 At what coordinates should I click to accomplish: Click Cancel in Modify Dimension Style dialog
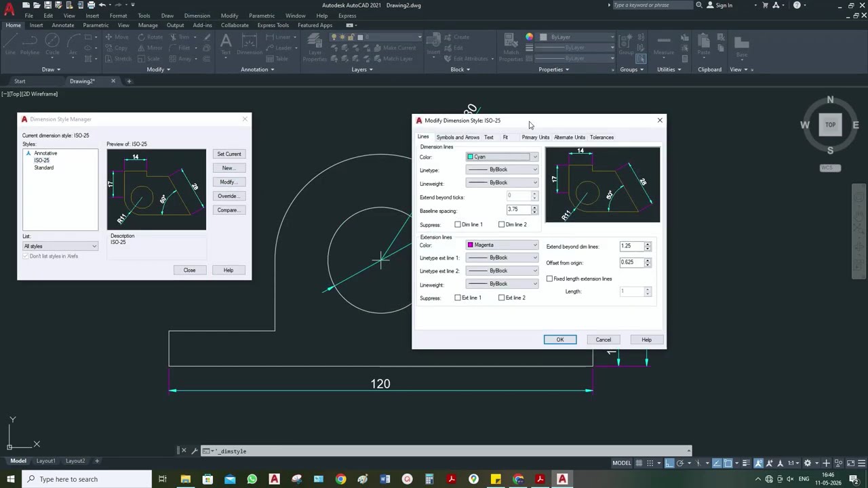604,340
